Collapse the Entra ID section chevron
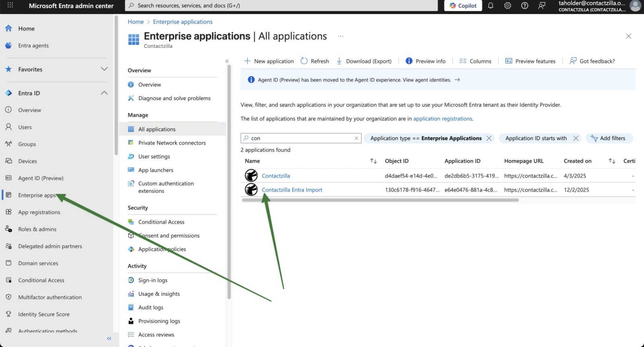Image resolution: width=644 pixels, height=347 pixels. click(104, 93)
